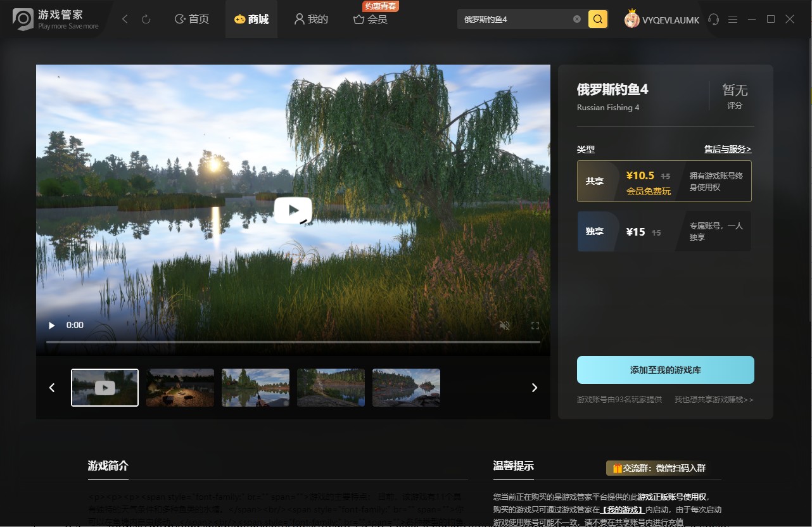Select the third screenshot thumbnail with angler
The width and height of the screenshot is (812, 527).
point(256,388)
